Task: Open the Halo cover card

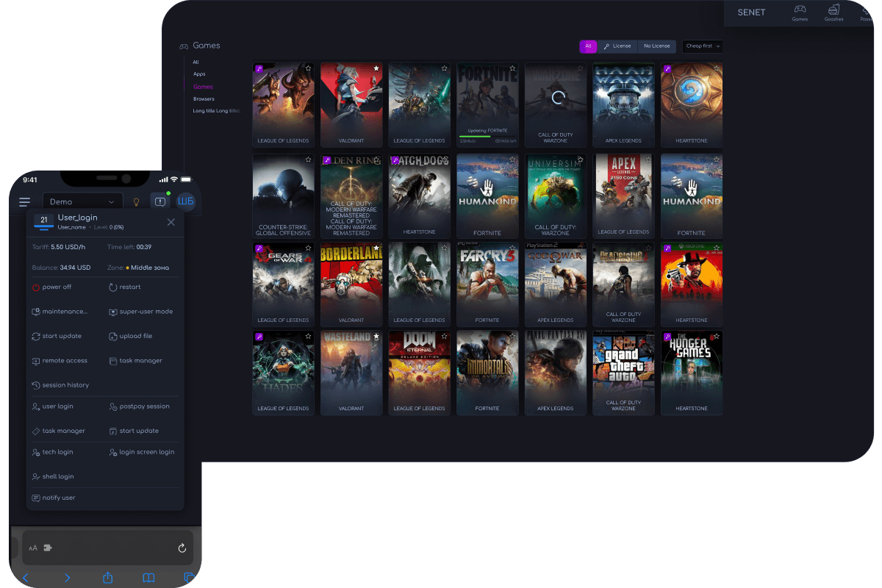Action: coord(623,105)
